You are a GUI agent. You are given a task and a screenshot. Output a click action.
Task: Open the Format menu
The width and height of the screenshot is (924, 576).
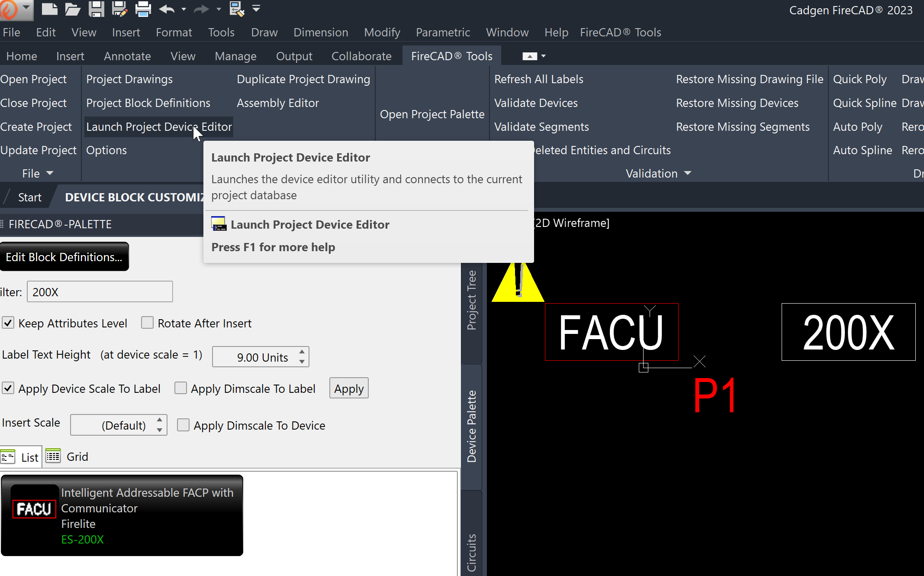(174, 32)
